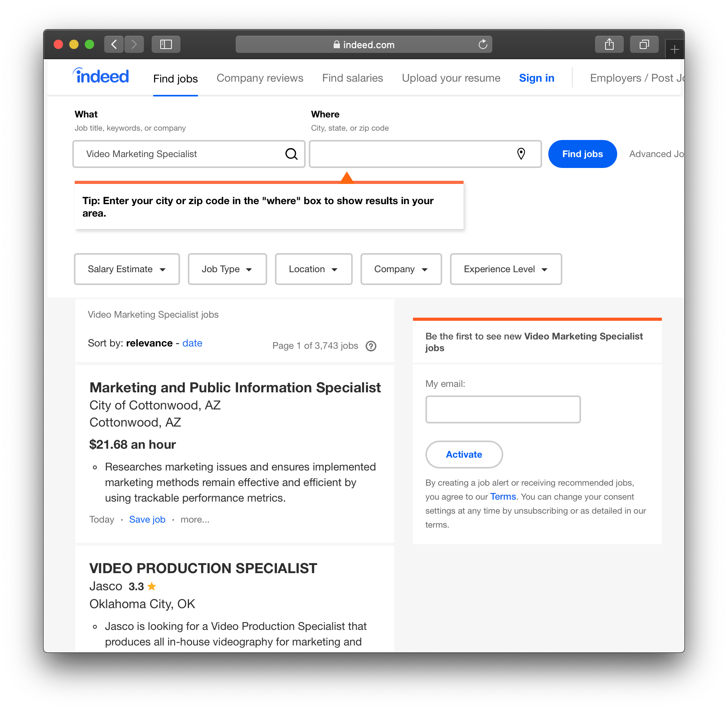Screen dimensions: 728x710
Task: Switch to Company reviews tab
Action: (260, 78)
